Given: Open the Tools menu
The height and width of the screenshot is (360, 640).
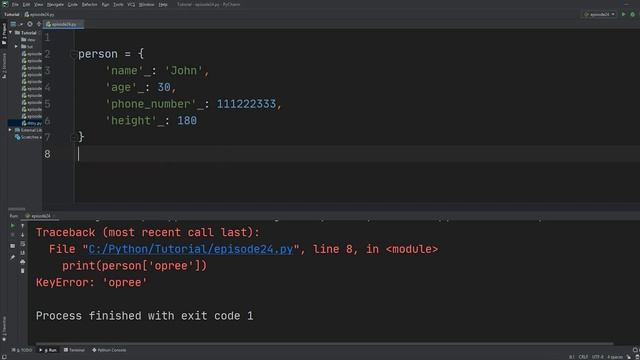Looking at the screenshot, I should point(118,4).
